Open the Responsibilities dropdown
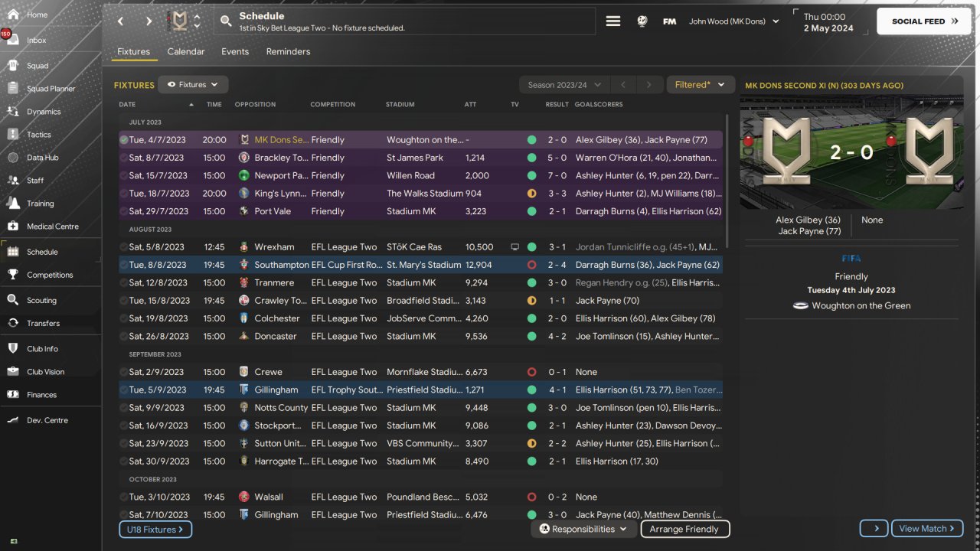980x551 pixels. tap(583, 529)
